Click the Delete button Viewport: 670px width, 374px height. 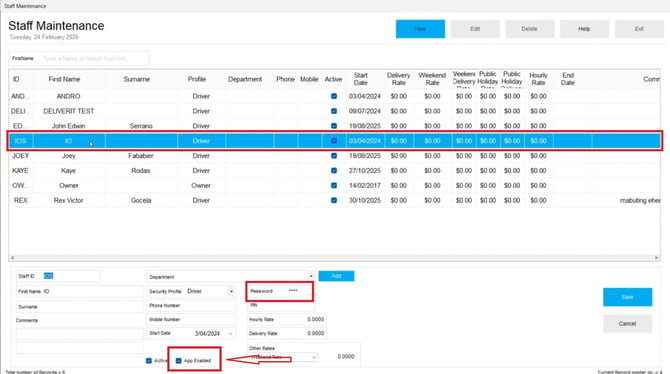529,29
